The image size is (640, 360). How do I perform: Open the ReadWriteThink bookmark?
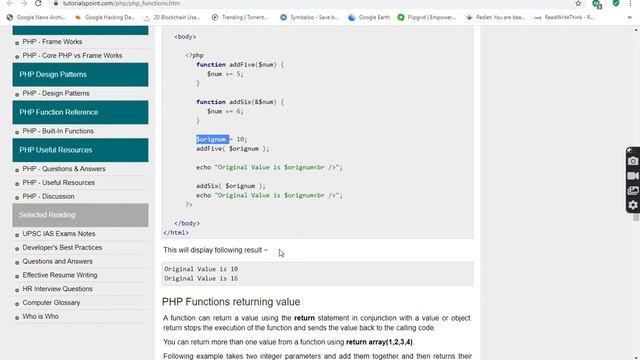coord(564,18)
